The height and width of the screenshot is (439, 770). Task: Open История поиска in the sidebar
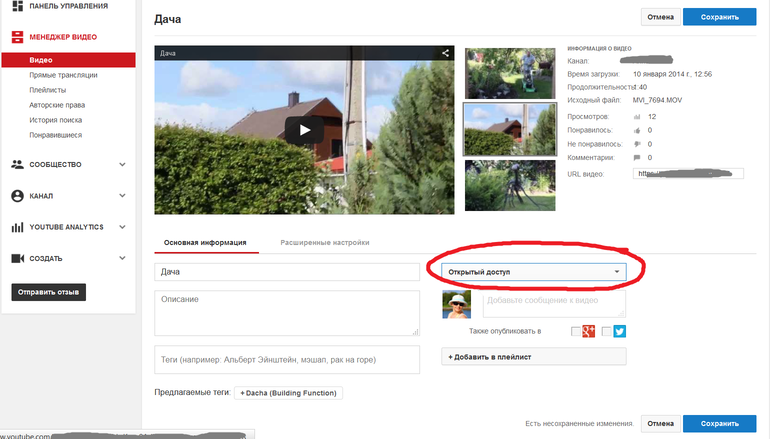pyautogui.click(x=55, y=120)
